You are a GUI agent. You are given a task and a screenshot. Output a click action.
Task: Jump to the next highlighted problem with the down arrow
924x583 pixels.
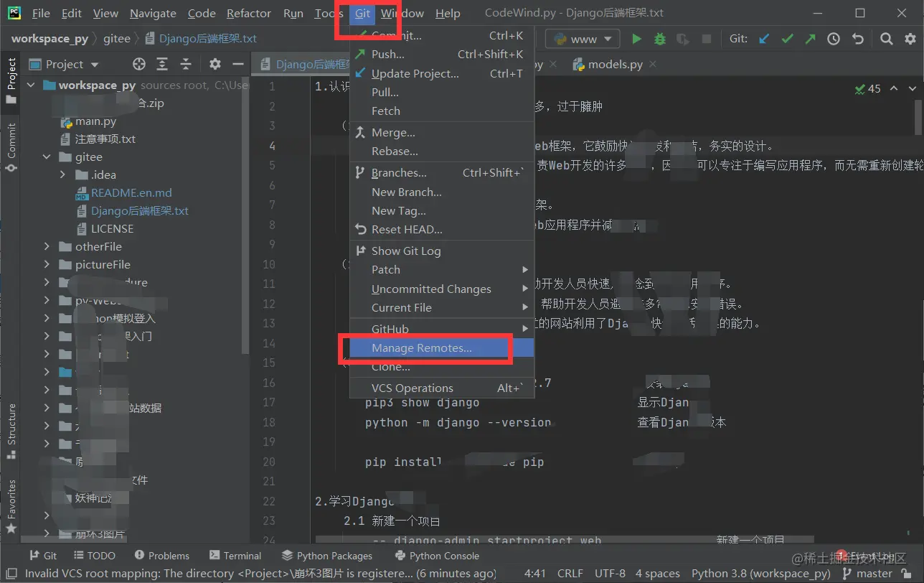pos(913,88)
